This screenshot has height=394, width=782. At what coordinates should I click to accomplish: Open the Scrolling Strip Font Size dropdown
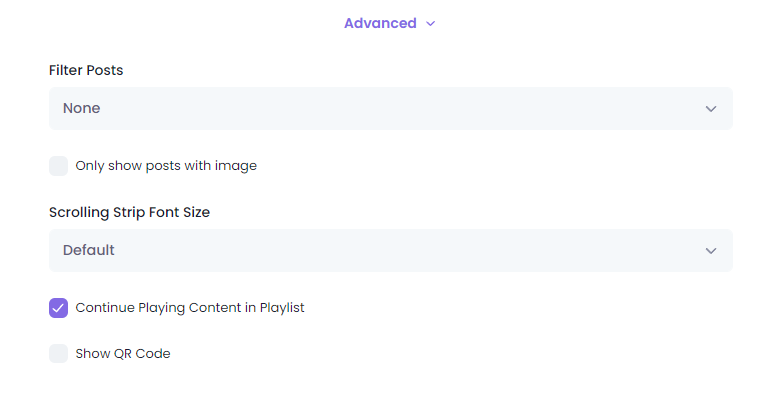coord(391,250)
